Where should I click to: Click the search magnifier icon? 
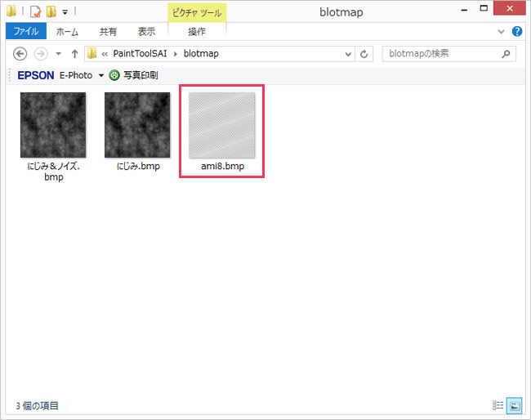coord(506,54)
